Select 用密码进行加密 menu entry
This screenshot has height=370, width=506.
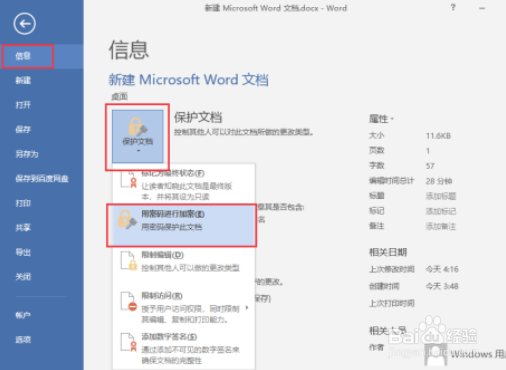point(184,225)
